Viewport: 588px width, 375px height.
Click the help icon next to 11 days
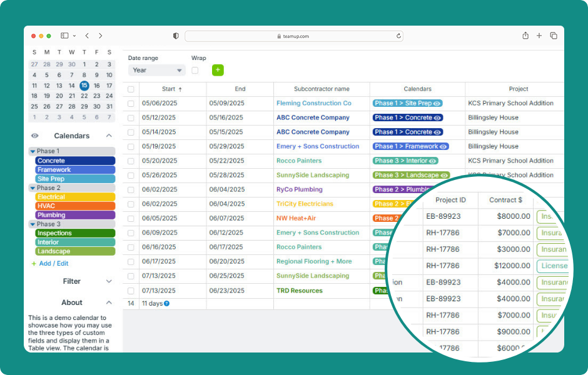pyautogui.click(x=167, y=304)
